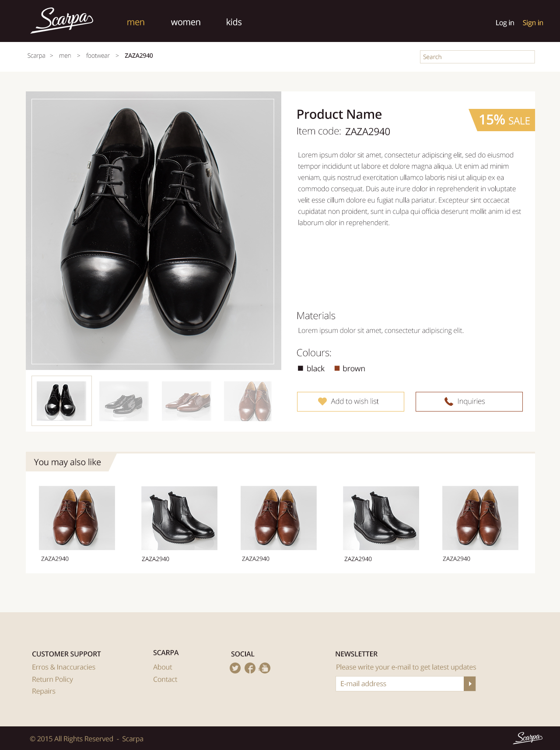The width and height of the screenshot is (560, 750).
Task: Open the men navigation menu
Action: [135, 22]
